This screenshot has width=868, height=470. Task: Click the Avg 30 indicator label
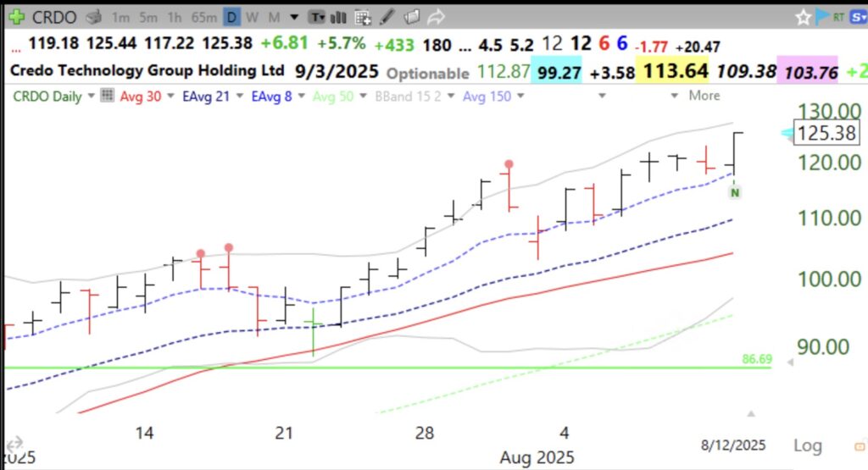(141, 97)
